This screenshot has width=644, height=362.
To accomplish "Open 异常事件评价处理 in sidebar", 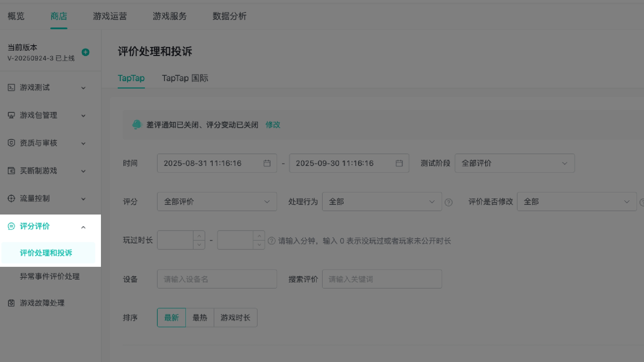I will tap(50, 277).
